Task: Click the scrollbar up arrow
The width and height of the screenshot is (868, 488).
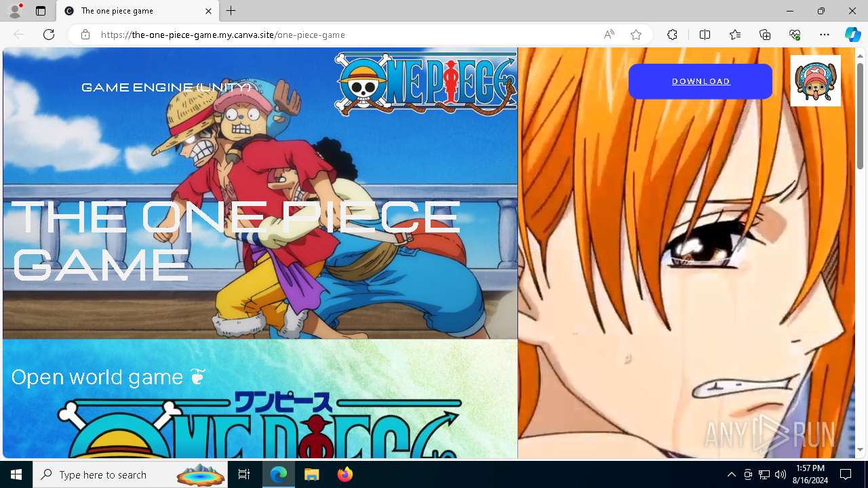Action: (861, 55)
